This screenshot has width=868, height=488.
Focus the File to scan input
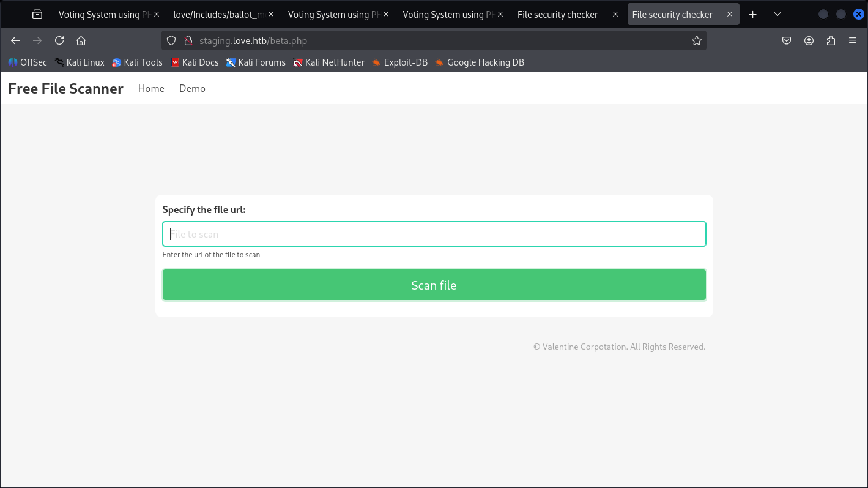(x=434, y=234)
